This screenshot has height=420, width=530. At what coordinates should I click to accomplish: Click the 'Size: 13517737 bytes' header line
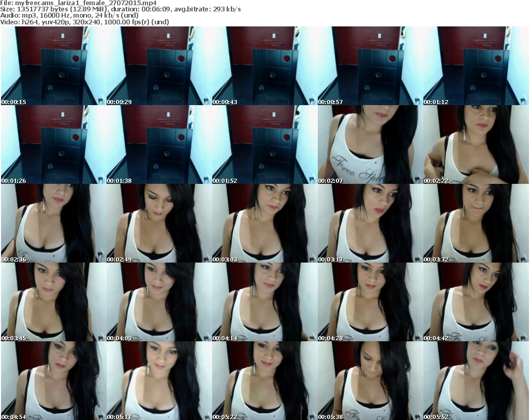coord(121,9)
